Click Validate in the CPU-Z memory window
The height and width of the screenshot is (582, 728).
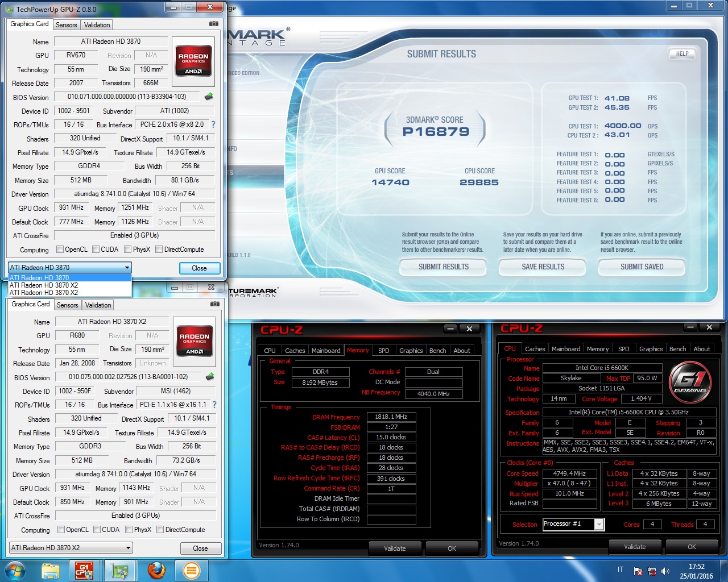click(x=395, y=548)
